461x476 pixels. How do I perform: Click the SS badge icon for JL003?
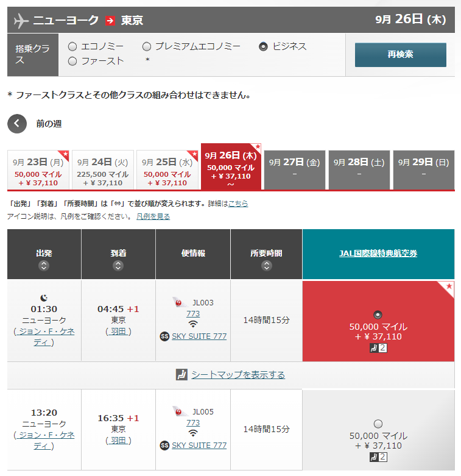(164, 336)
